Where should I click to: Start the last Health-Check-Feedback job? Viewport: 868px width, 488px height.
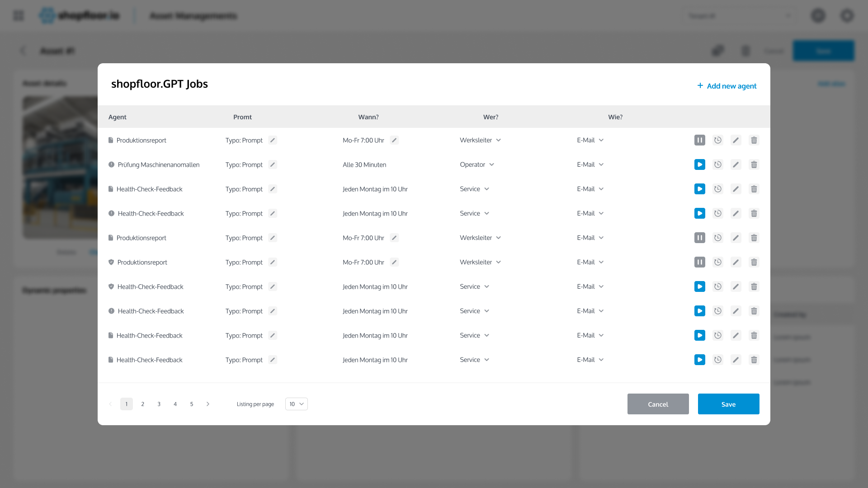(x=699, y=360)
